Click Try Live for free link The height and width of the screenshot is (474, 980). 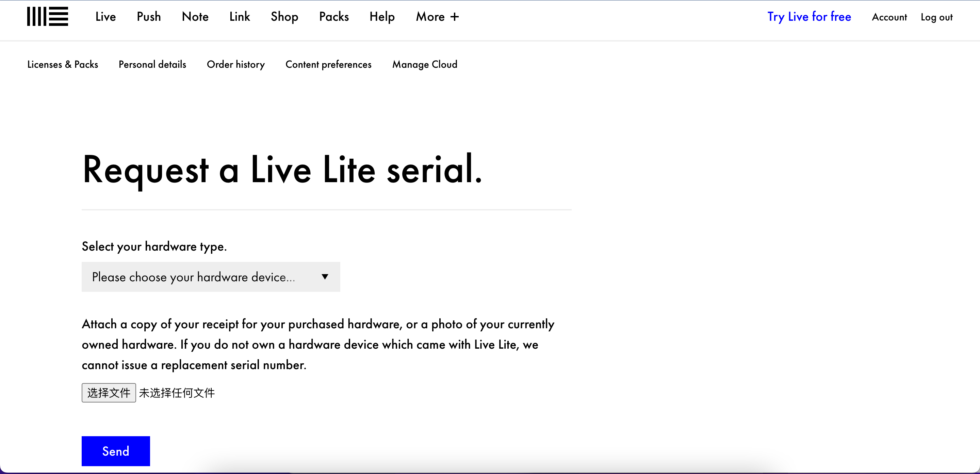pyautogui.click(x=809, y=17)
